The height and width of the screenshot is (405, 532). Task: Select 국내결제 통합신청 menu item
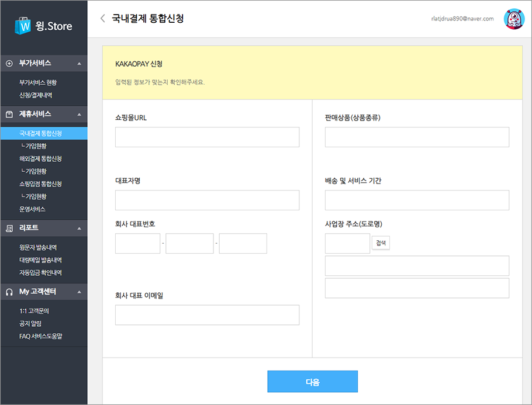coord(44,133)
